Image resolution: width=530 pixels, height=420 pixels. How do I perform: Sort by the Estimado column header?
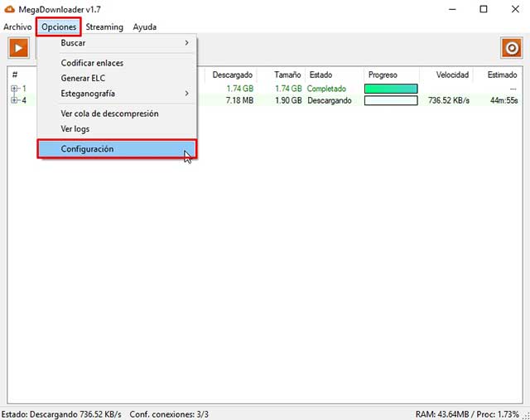click(x=498, y=75)
